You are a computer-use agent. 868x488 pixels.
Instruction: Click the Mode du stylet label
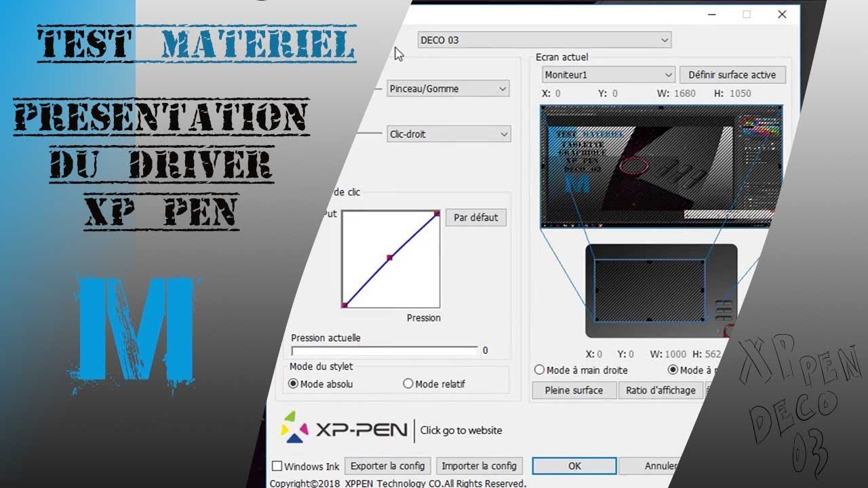pyautogui.click(x=321, y=367)
